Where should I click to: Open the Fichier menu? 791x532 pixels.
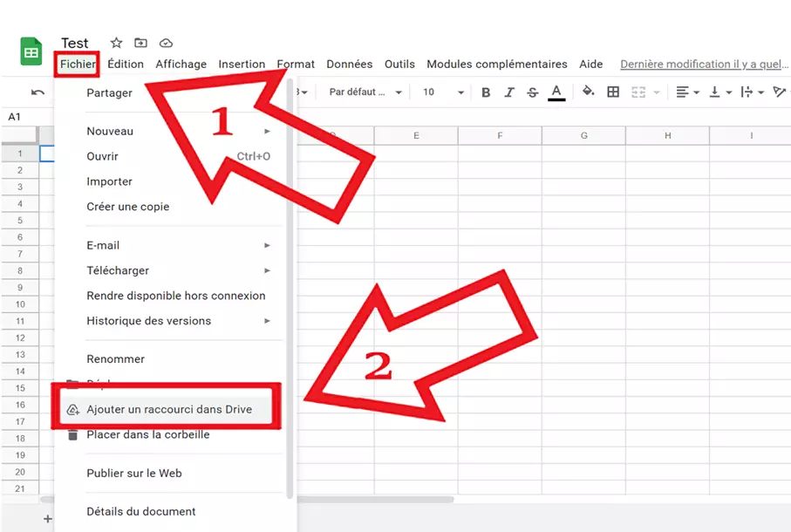[x=78, y=64]
